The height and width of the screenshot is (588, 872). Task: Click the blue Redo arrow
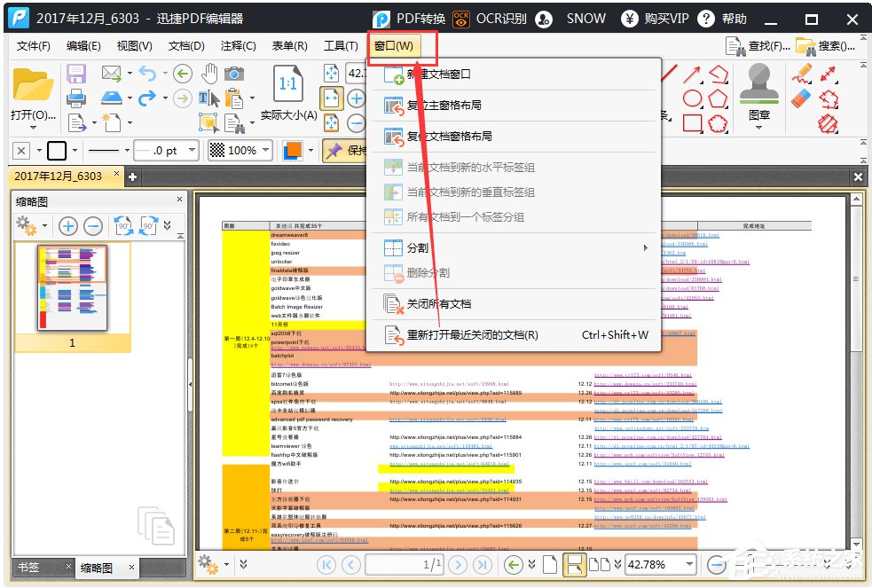(146, 98)
